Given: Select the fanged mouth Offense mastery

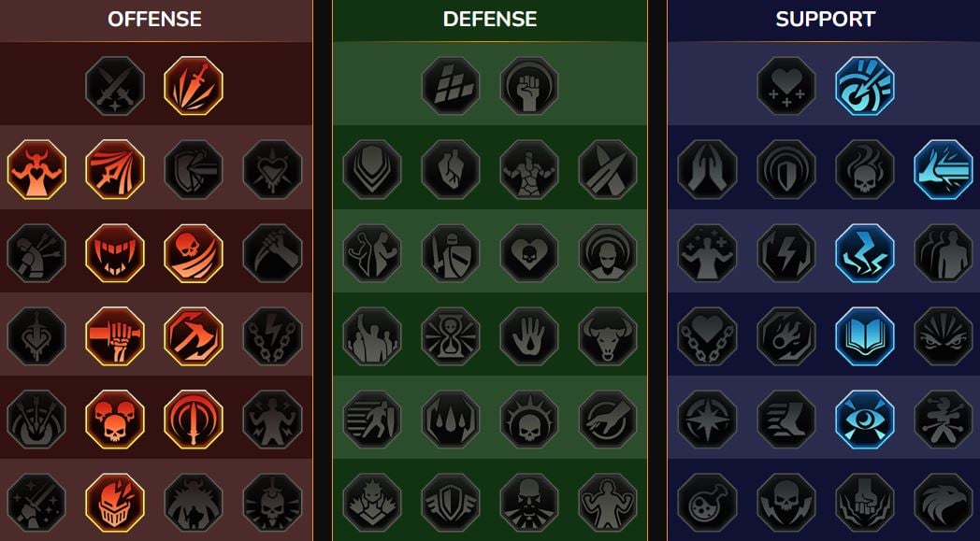Looking at the screenshot, I should click(115, 253).
